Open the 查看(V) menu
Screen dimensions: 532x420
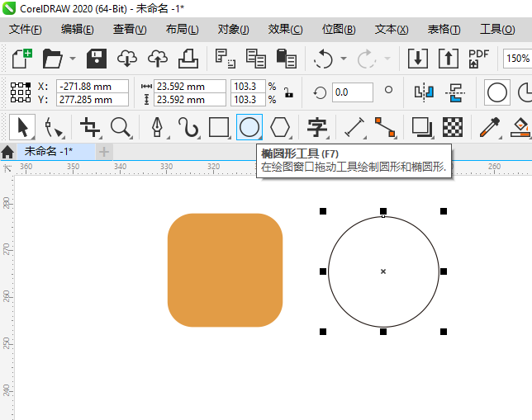(x=130, y=30)
